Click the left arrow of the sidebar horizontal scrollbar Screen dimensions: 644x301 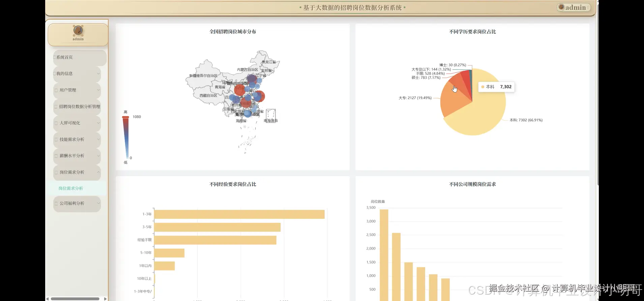[x=48, y=299]
